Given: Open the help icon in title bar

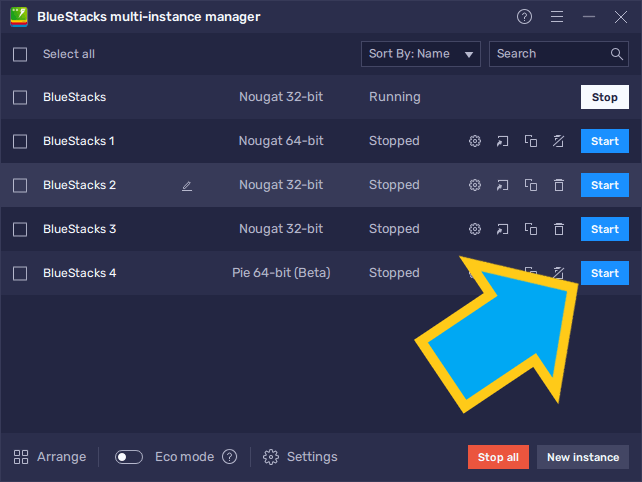Looking at the screenshot, I should (x=524, y=17).
